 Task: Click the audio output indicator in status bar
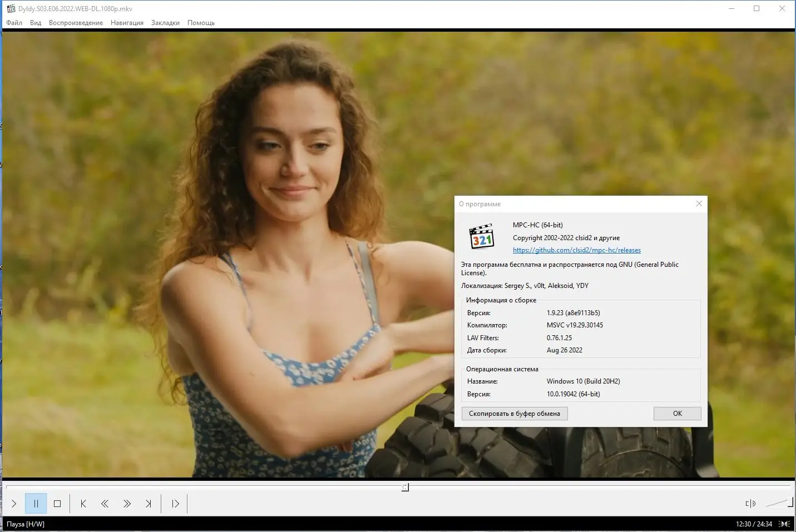point(785,524)
